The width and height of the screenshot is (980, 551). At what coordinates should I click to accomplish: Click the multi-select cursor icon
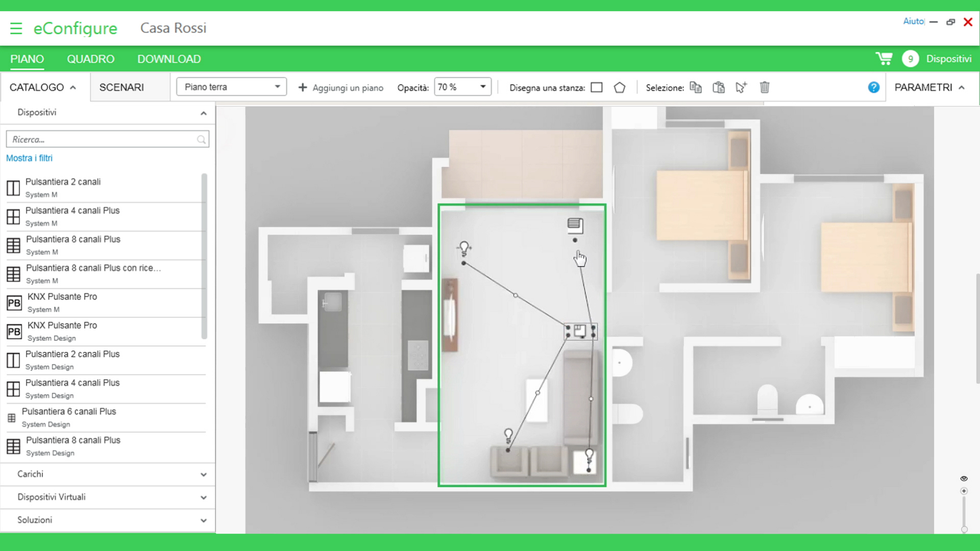741,87
